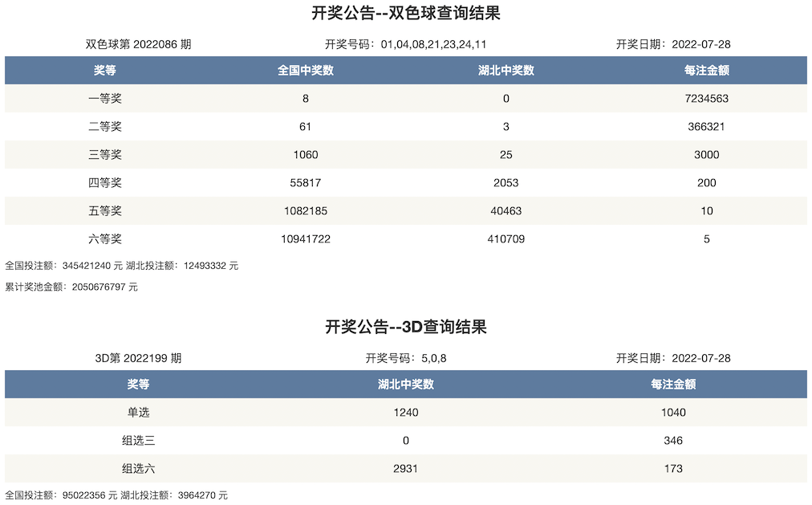Select the 二等奖 row label
This screenshot has height=505, width=812.
click(x=104, y=126)
